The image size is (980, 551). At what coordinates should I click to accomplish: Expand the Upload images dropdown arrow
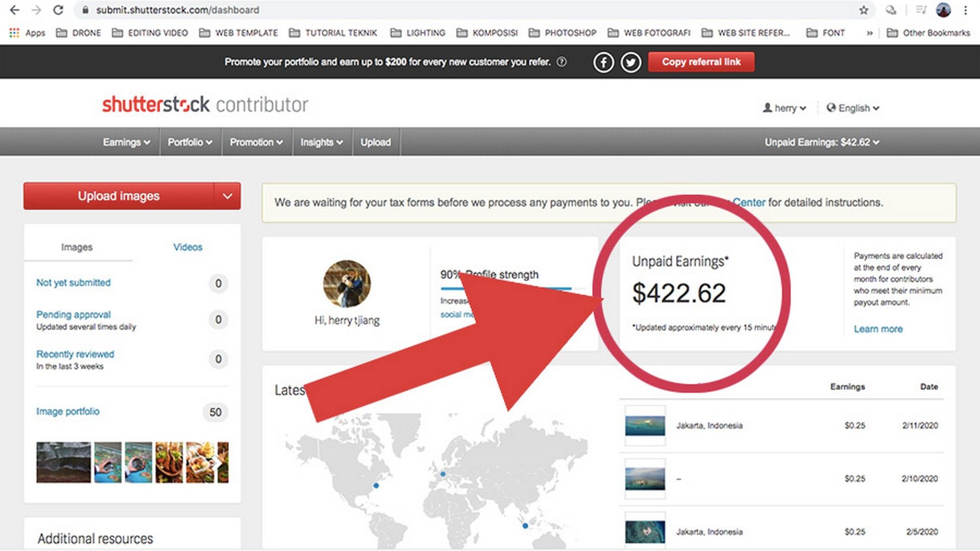pyautogui.click(x=227, y=196)
